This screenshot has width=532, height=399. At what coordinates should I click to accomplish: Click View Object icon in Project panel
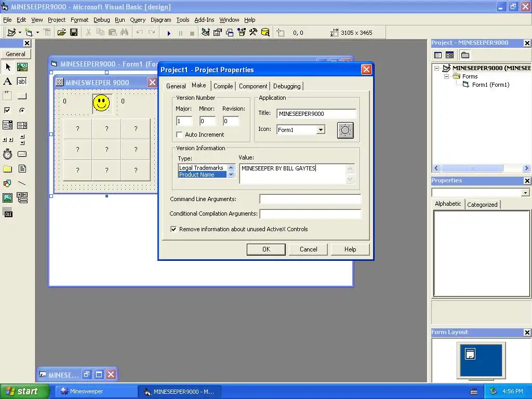pyautogui.click(x=449, y=55)
